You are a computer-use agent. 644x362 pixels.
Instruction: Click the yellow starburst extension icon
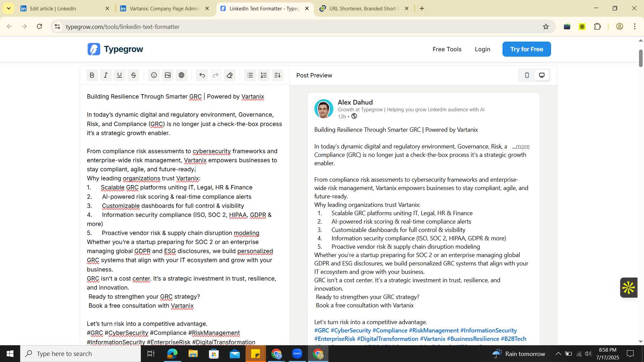(x=582, y=26)
